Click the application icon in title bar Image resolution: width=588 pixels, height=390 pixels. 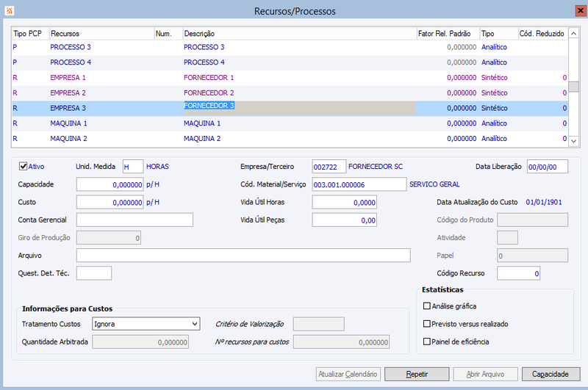pyautogui.click(x=8, y=11)
